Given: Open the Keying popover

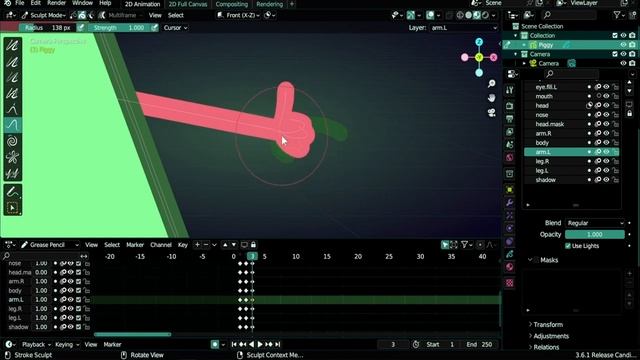Looking at the screenshot, I should point(67,344).
